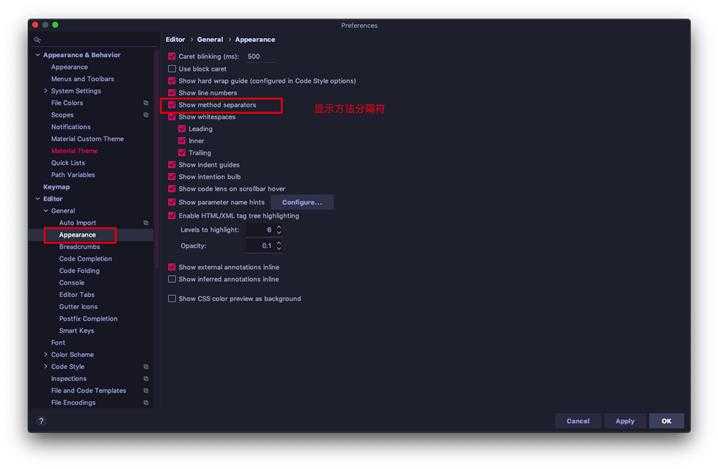Click the project-level icon next to File Encodings
This screenshot has width=718, height=469.
coord(146,403)
